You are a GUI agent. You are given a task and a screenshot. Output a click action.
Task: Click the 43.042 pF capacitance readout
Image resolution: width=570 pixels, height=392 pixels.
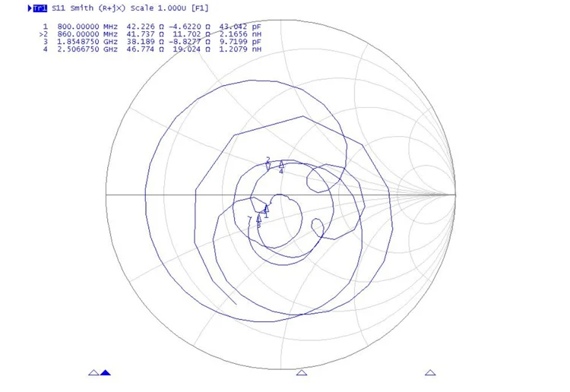(x=240, y=27)
